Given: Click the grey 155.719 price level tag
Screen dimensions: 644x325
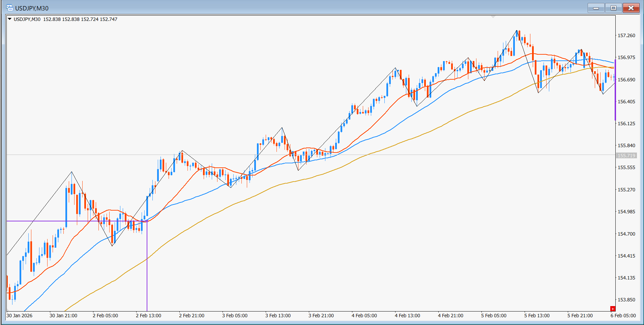Looking at the screenshot, I should [626, 156].
